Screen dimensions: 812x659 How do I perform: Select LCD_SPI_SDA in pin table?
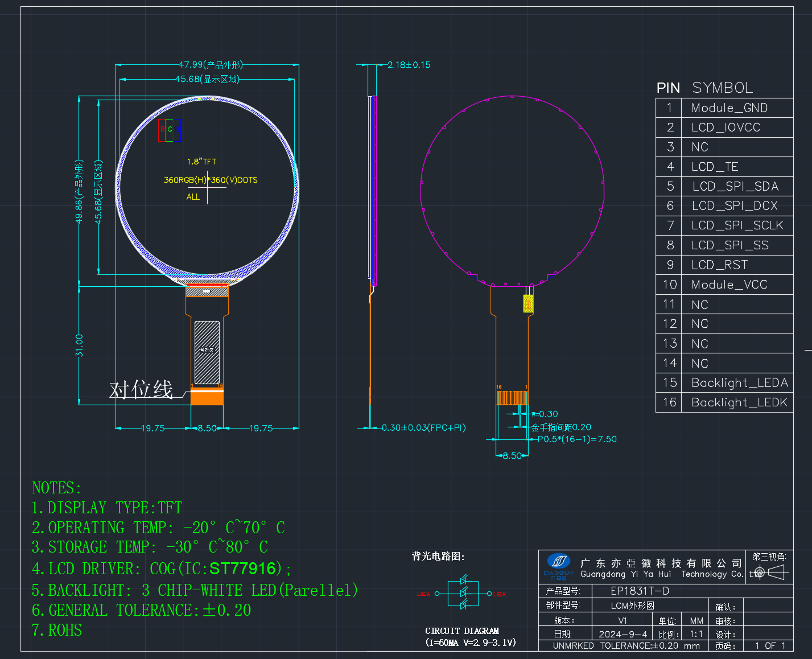click(735, 186)
